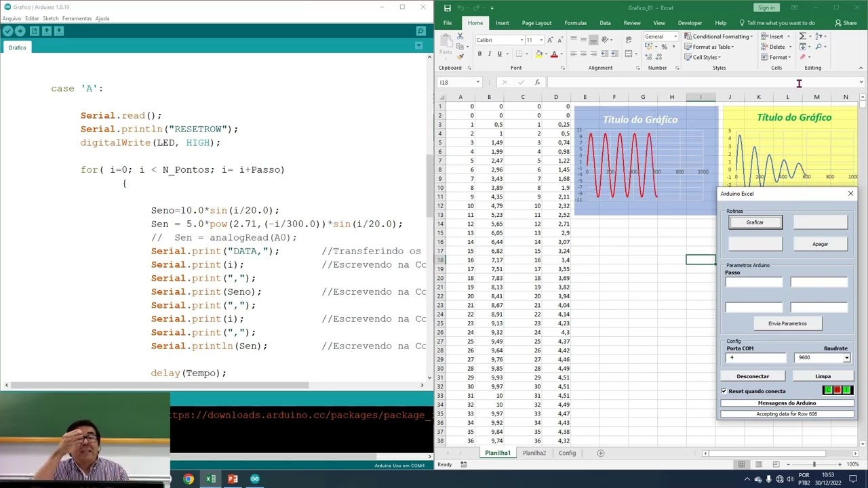Screen dimensions: 868x488
Task: Open the Arduino tab options dropdown
Action: point(418,46)
